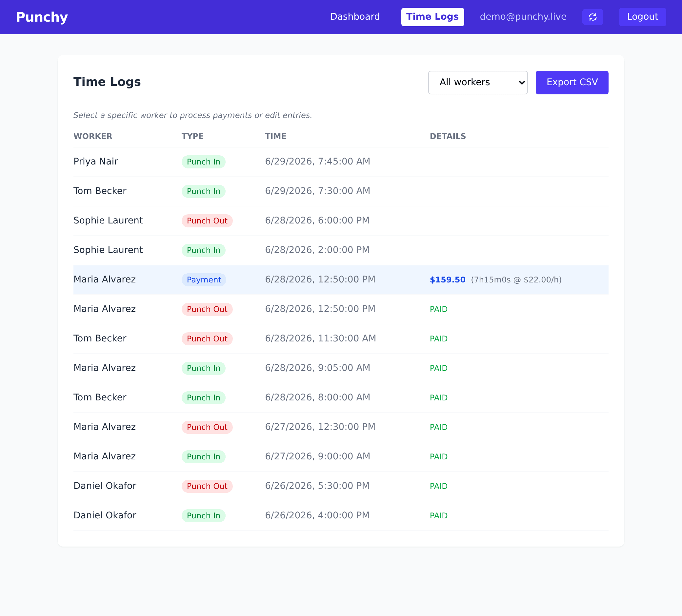Click the TIME column header
This screenshot has width=682, height=616.
pos(275,136)
